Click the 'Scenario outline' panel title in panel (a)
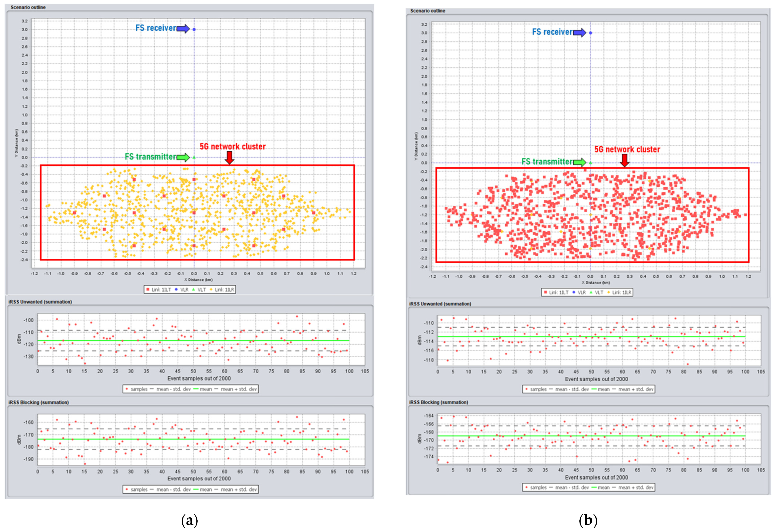This screenshot has width=775, height=532. click(x=28, y=7)
